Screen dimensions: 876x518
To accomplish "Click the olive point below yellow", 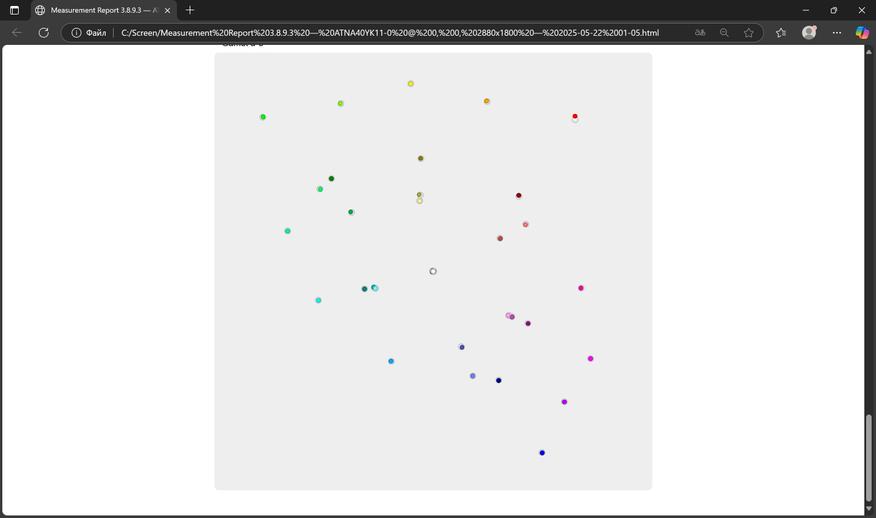I will [x=421, y=158].
